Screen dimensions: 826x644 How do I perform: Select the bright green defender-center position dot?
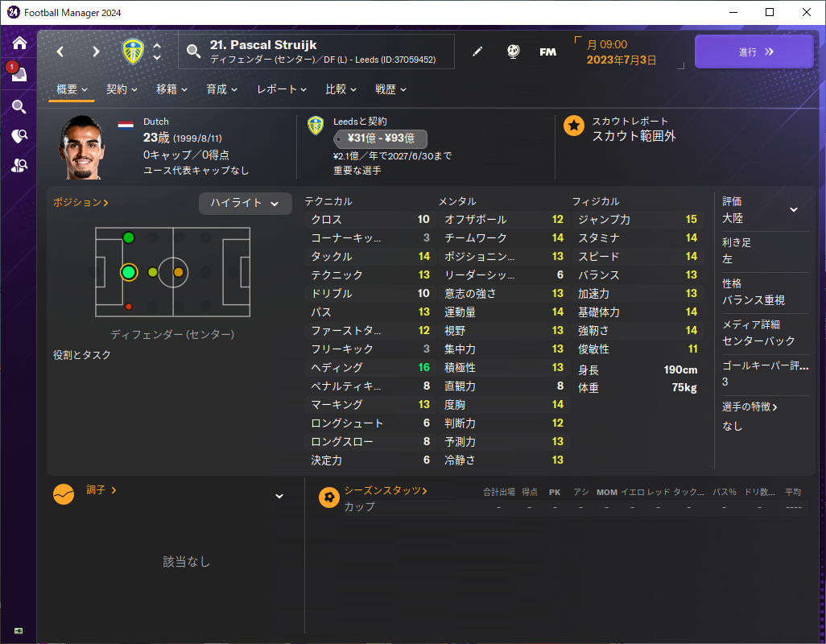tap(129, 272)
